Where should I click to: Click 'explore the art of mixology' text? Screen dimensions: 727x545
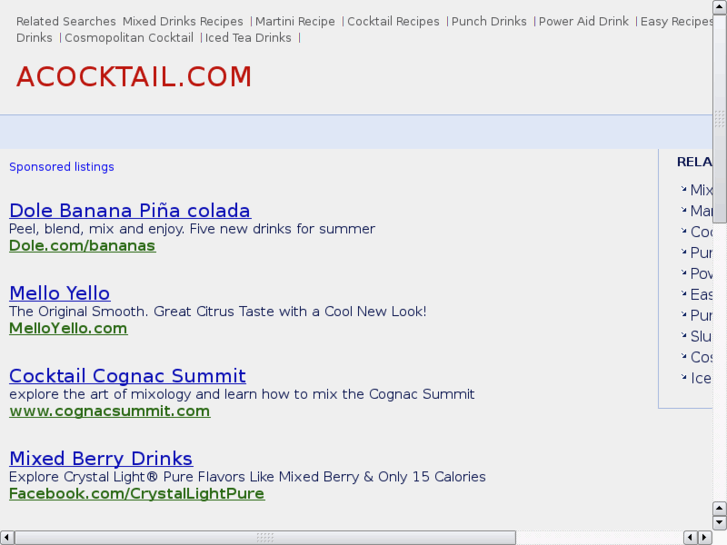pos(242,394)
